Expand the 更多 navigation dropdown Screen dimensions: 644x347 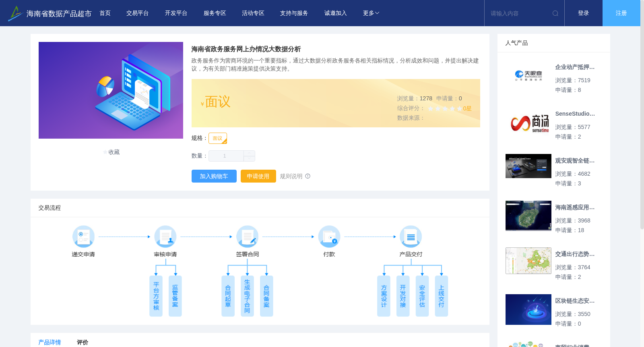pos(371,13)
